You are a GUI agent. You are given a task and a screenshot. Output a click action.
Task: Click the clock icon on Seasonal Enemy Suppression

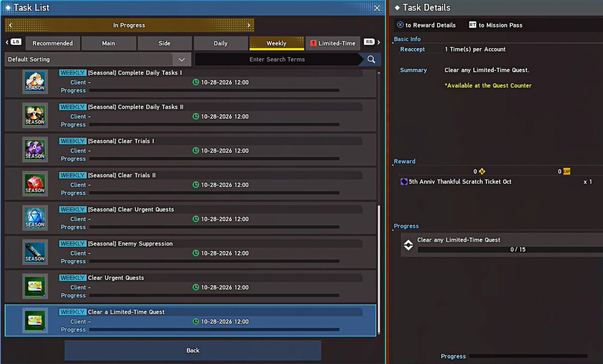pos(196,253)
